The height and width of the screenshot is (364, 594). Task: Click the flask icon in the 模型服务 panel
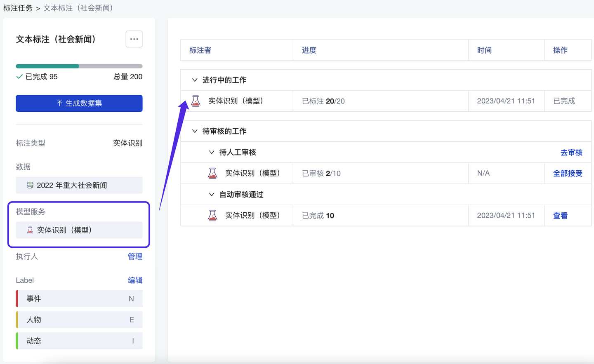point(30,230)
